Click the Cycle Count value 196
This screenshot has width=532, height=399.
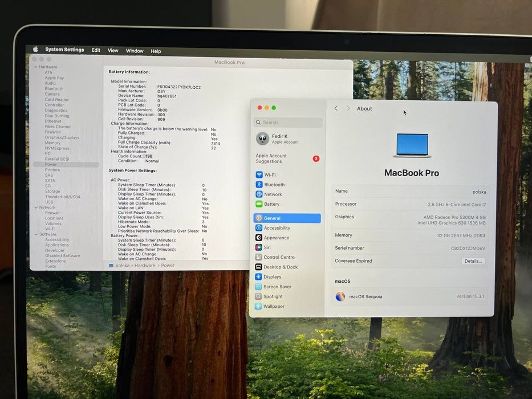click(x=149, y=156)
